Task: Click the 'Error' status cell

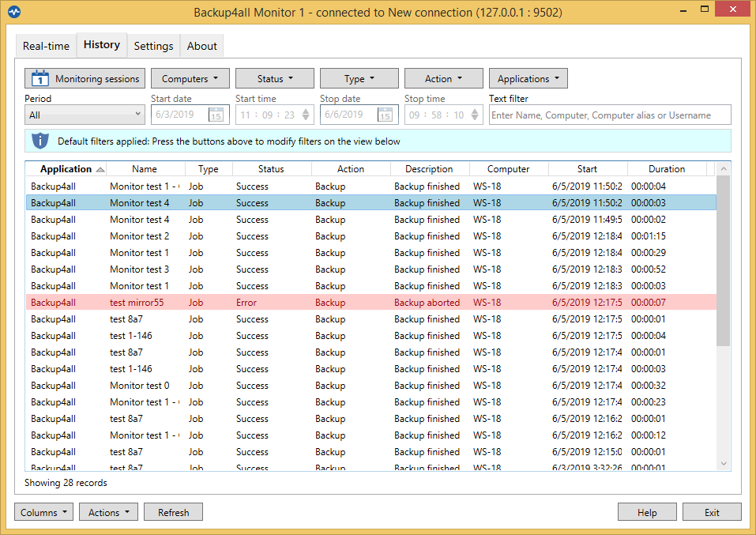Action: pos(246,303)
